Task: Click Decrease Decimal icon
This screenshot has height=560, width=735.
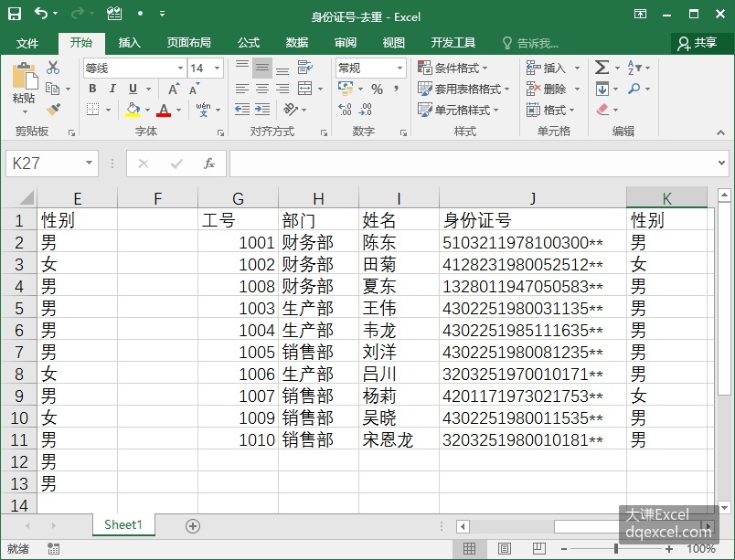Action: [365, 110]
